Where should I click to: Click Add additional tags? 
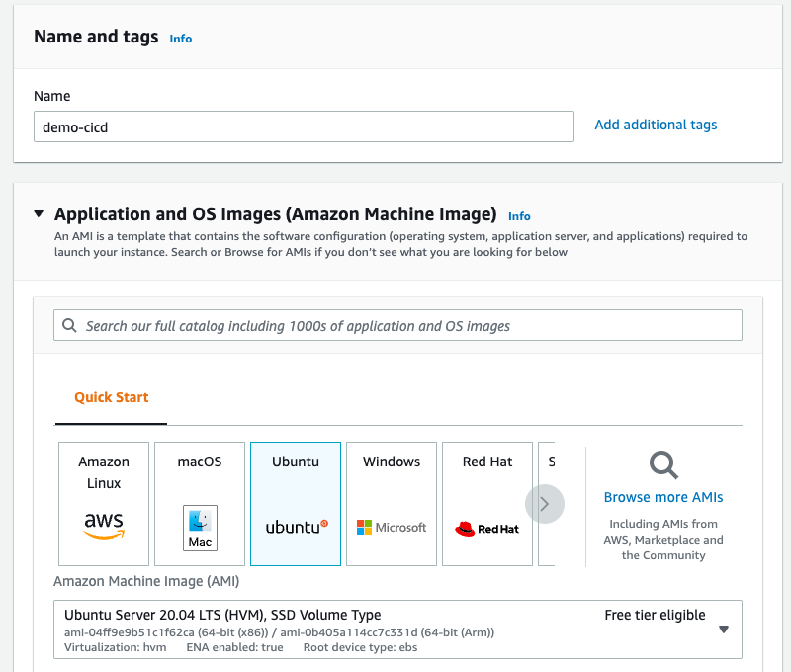pyautogui.click(x=656, y=126)
